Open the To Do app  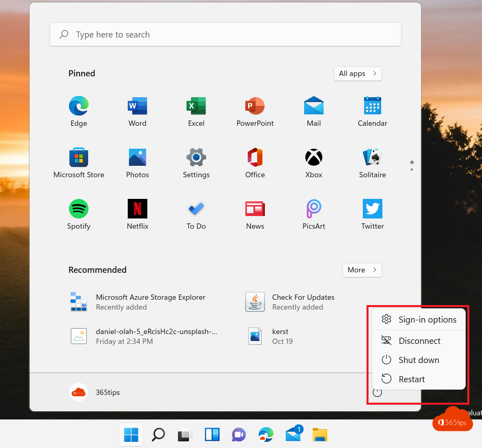pos(196,214)
